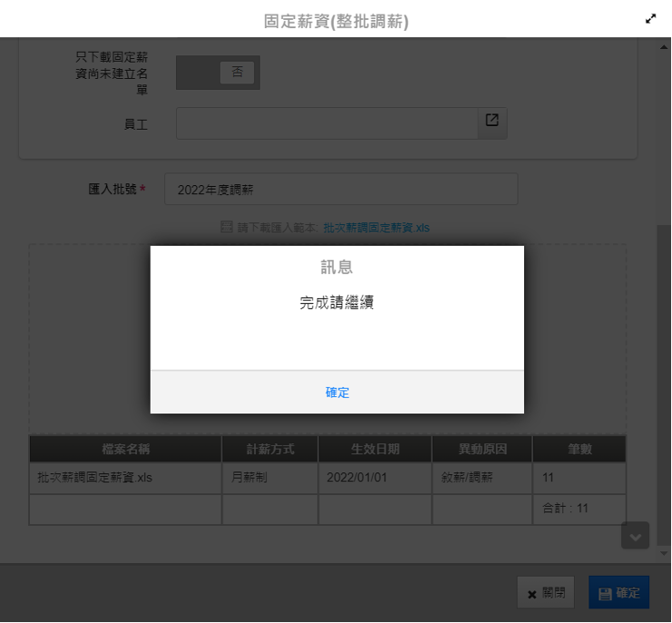Click the scroll-down chevron button
This screenshot has width=672, height=623.
[x=635, y=536]
